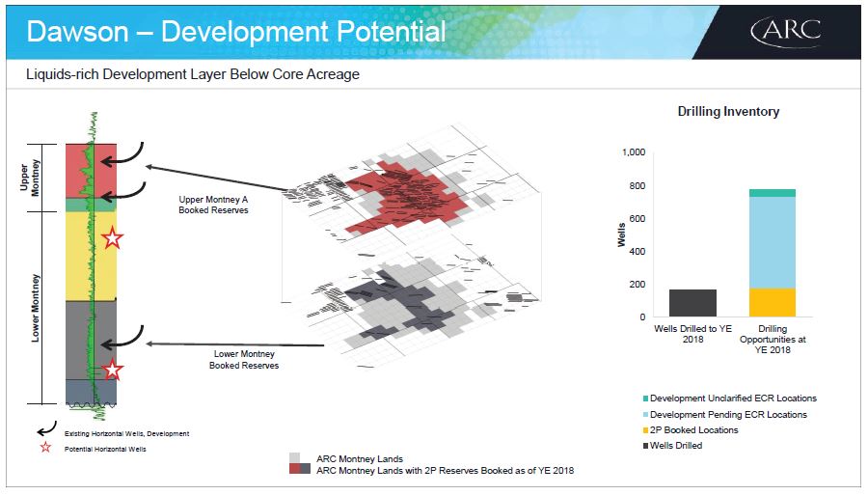868x495 pixels.
Task: Click the Wells Drilled to YE 2018 axis label
Action: point(692,334)
